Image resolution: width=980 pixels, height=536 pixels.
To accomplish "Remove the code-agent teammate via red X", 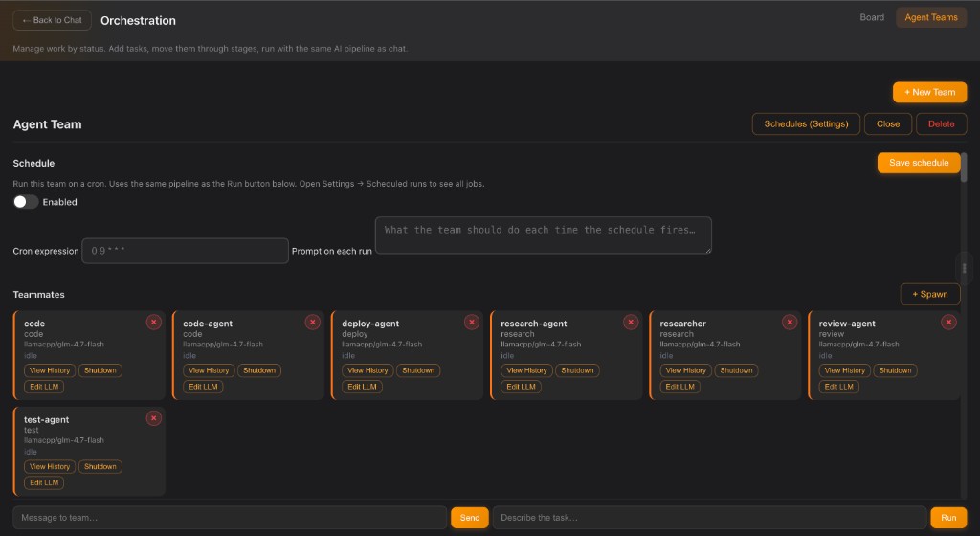I will (313, 323).
